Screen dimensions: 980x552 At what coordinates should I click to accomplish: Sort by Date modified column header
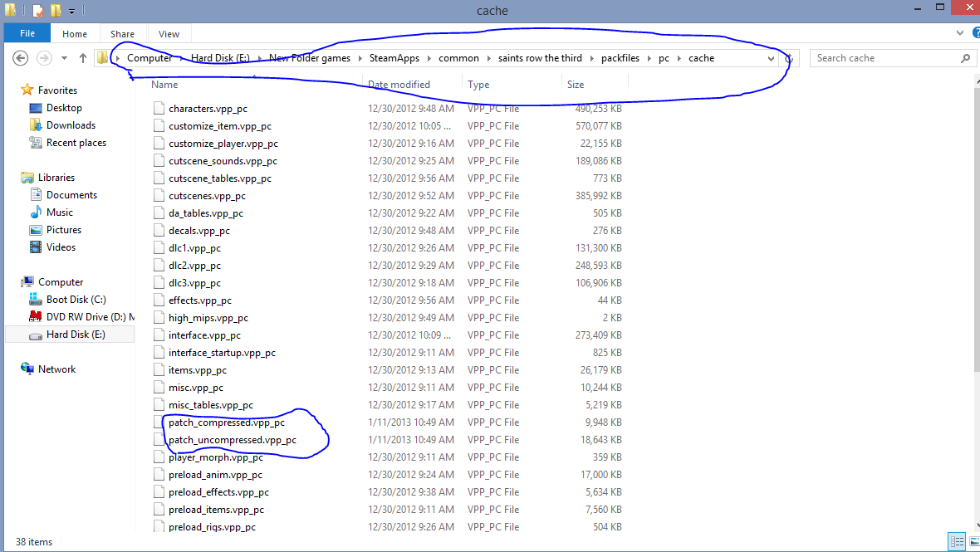coord(399,85)
